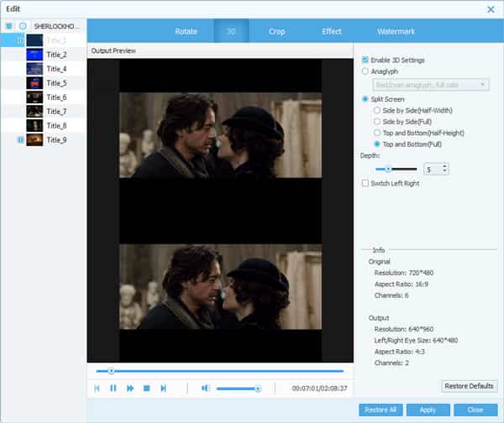Skip to previous frame in playback controls

pos(97,389)
